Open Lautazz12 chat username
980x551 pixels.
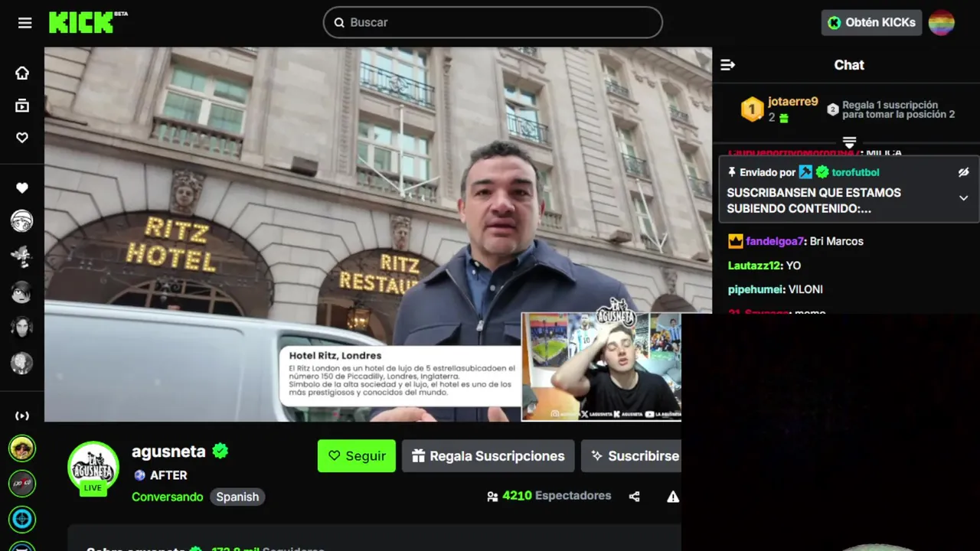pos(755,266)
